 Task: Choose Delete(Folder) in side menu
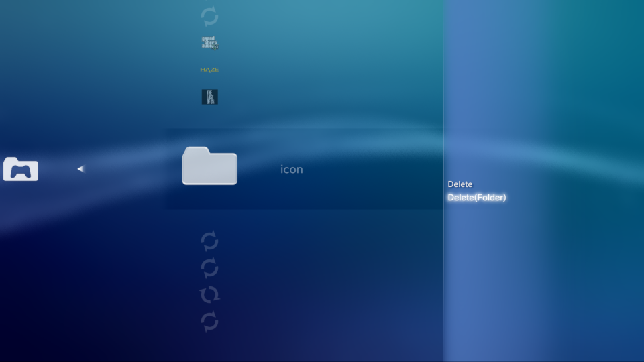tap(477, 198)
